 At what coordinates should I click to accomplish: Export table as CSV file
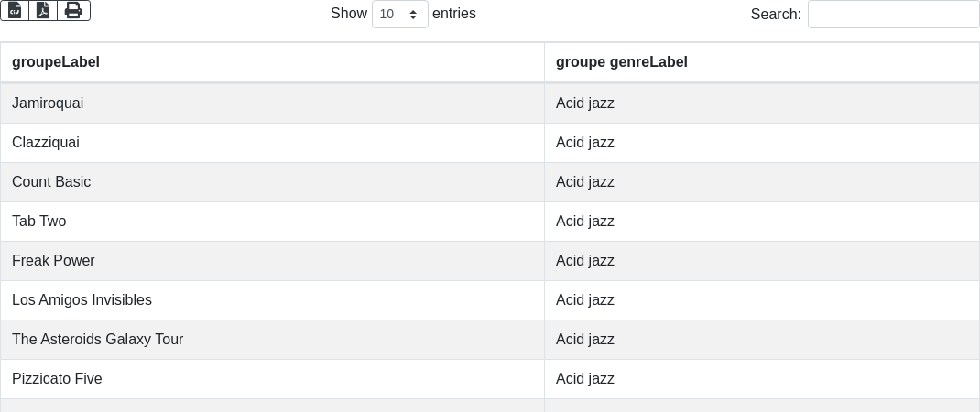tap(15, 10)
